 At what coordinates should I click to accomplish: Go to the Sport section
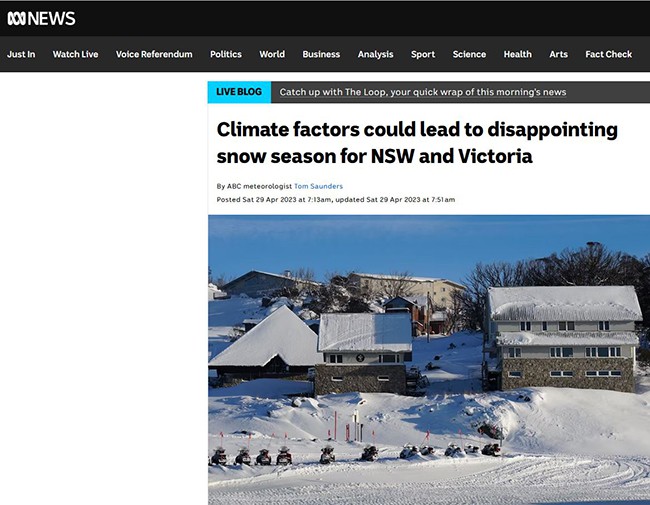click(423, 54)
